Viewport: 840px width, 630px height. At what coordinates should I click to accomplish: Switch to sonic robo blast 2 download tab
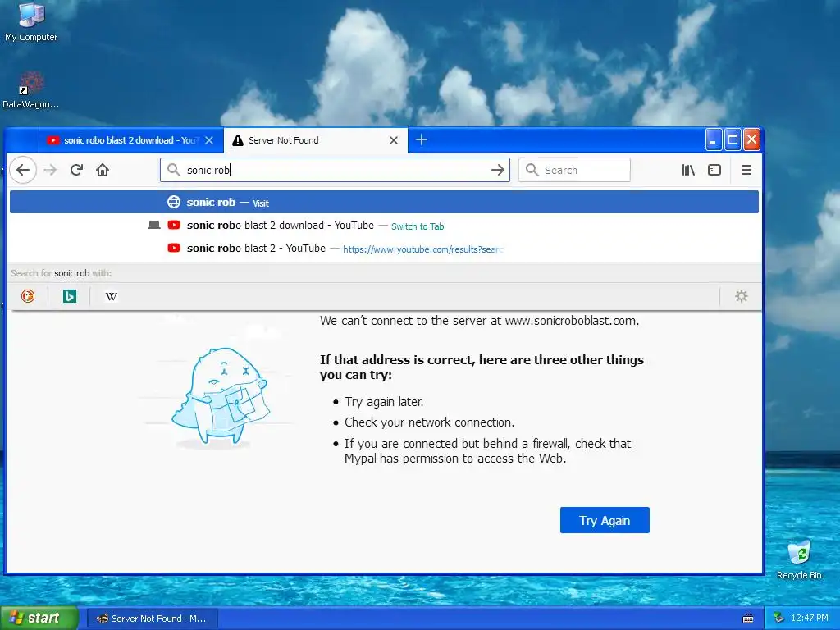tap(130, 140)
